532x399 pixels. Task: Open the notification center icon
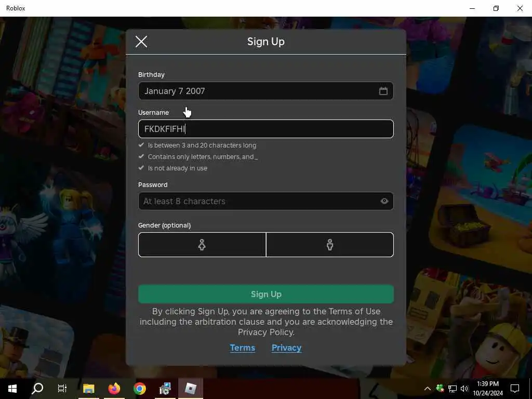pyautogui.click(x=515, y=389)
